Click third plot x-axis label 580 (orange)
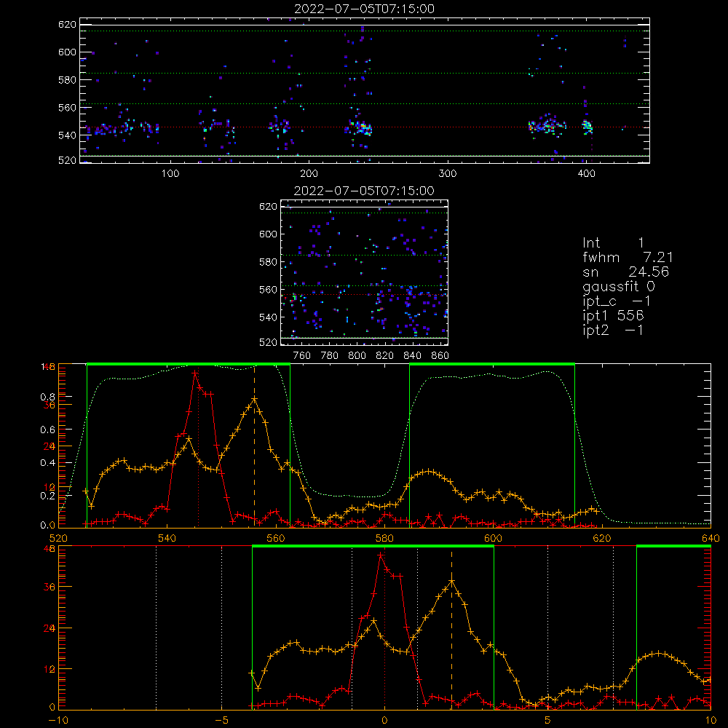Image resolution: width=728 pixels, height=728 pixels. tap(384, 538)
